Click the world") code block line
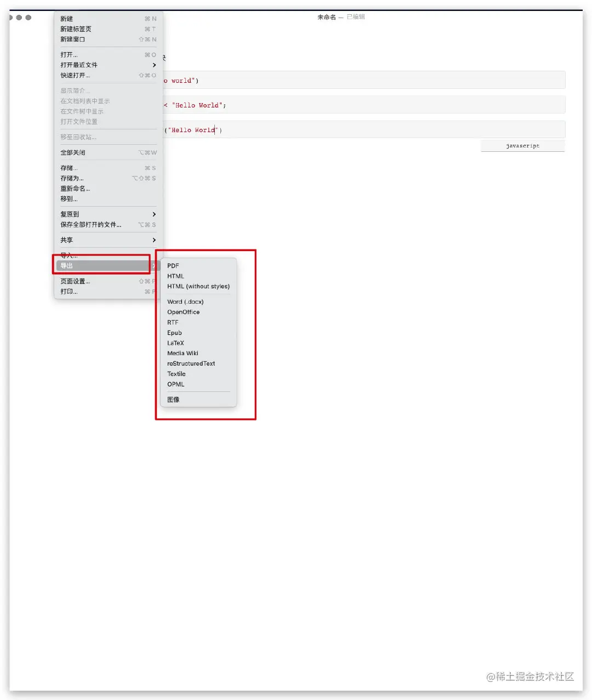Screen dimensions: 592x700 (x=364, y=80)
